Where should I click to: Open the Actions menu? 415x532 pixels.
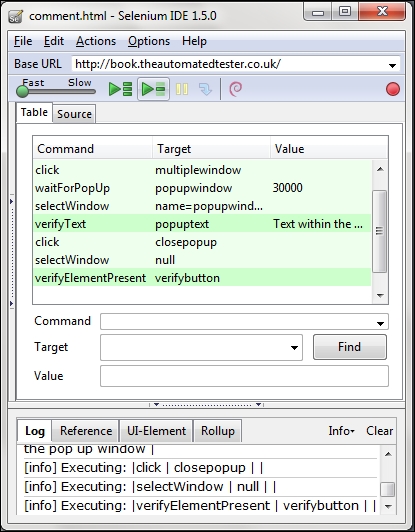96,41
